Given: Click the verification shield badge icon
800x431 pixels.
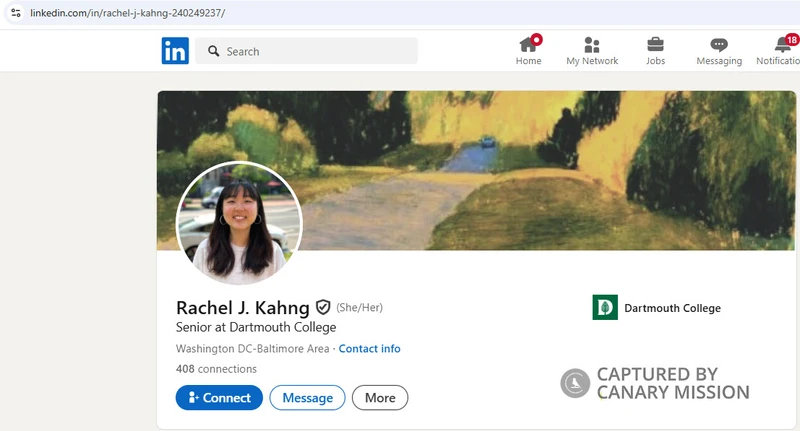Looking at the screenshot, I should 323,307.
